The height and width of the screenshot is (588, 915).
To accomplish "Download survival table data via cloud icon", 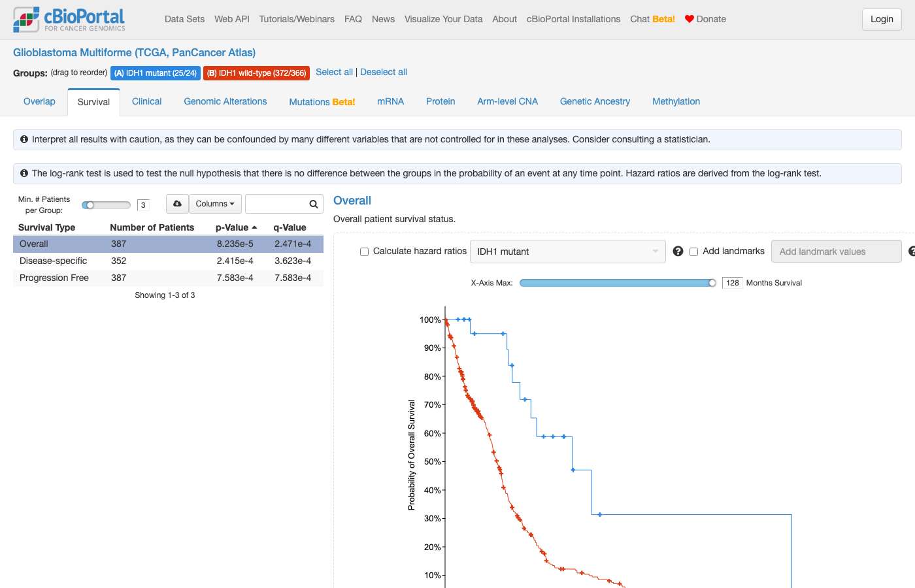I will click(177, 204).
